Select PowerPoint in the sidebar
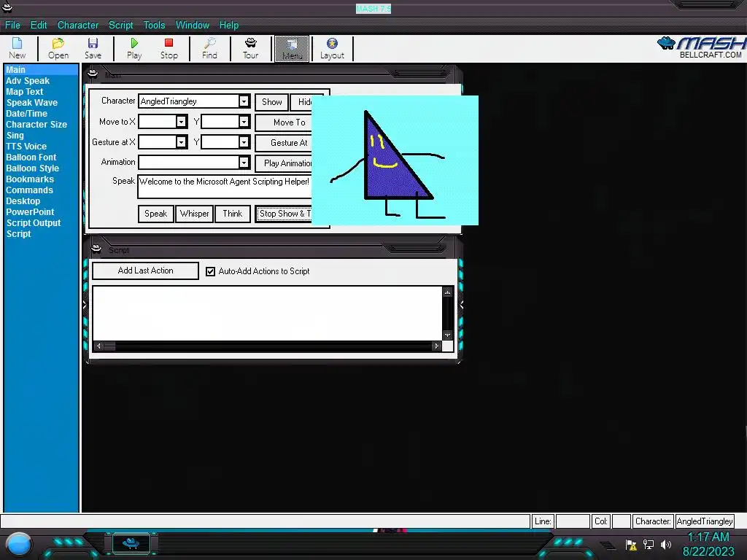 pos(30,212)
